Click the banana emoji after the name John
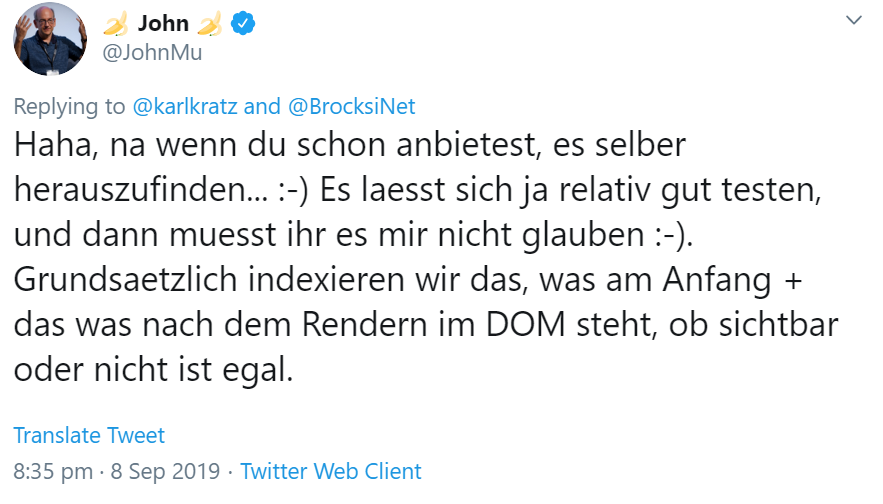The image size is (883, 504). (x=210, y=24)
